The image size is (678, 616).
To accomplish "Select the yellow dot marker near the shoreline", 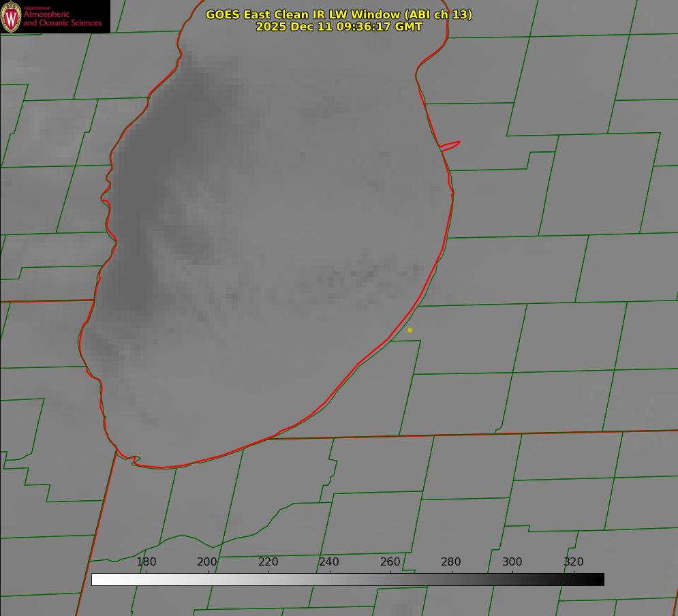I will [x=410, y=330].
